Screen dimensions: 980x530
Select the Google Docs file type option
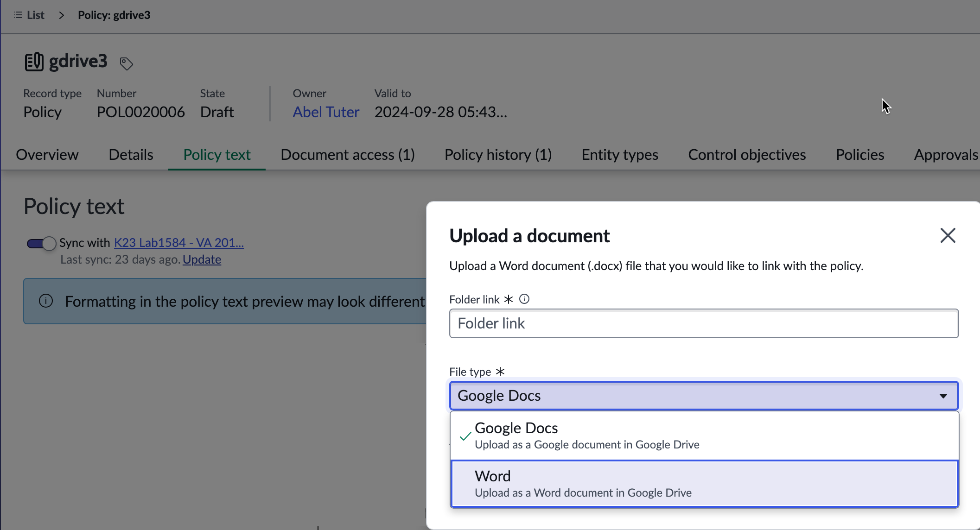704,435
